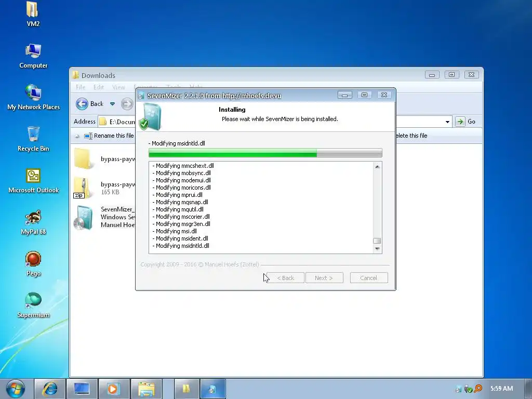Viewport: 532px width, 399px height.
Task: Open the file explorer taskbar icon
Action: point(146,389)
